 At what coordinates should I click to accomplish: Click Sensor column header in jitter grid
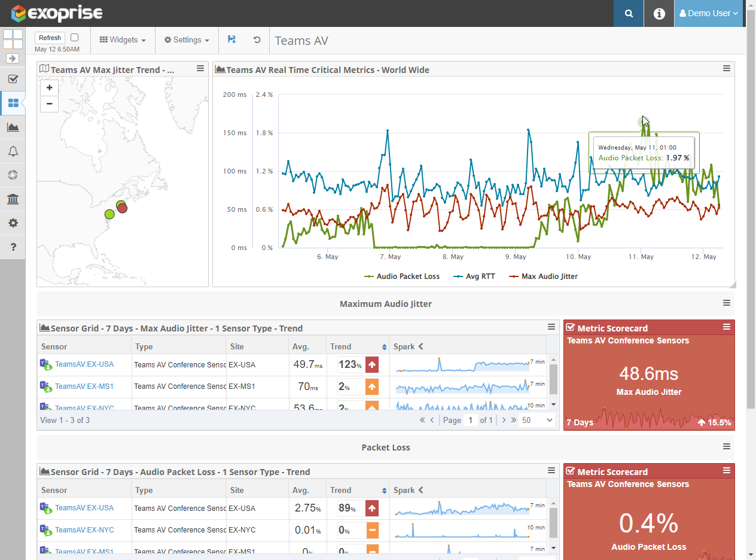click(84, 346)
